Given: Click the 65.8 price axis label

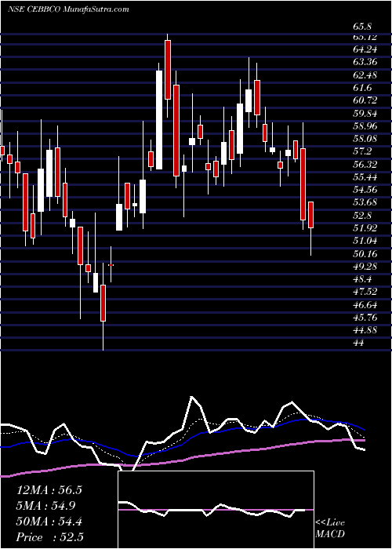Looking at the screenshot, I should point(362,27).
